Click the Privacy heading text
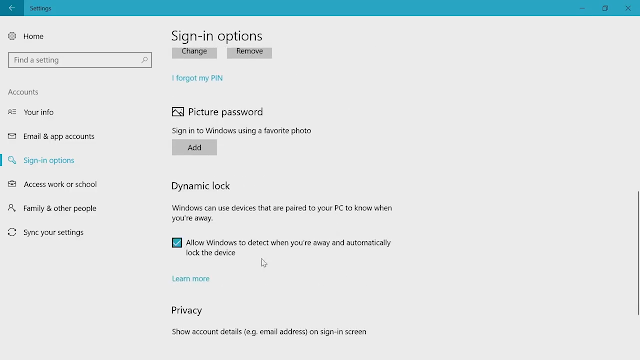 click(187, 311)
